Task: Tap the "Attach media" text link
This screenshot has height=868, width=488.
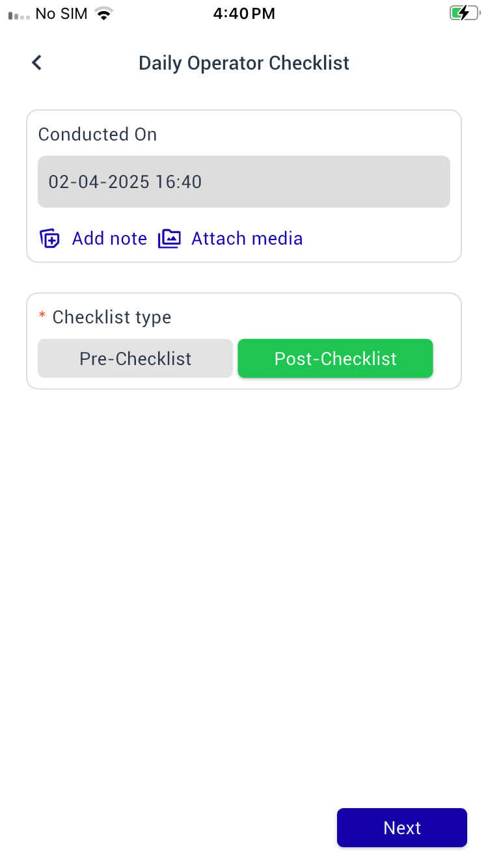Action: pos(247,239)
